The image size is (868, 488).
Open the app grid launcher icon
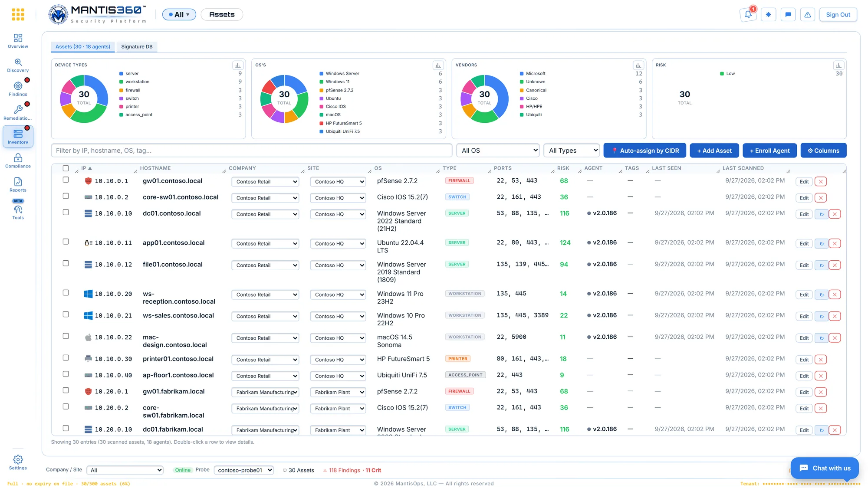click(18, 15)
